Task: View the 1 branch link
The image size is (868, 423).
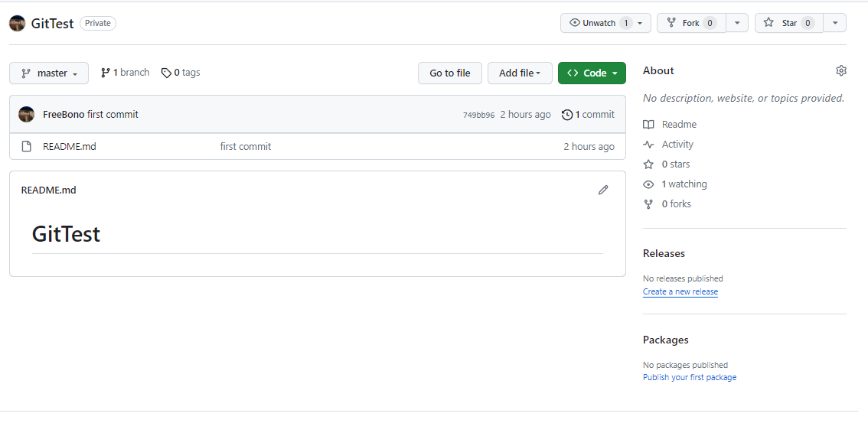Action: pos(125,73)
